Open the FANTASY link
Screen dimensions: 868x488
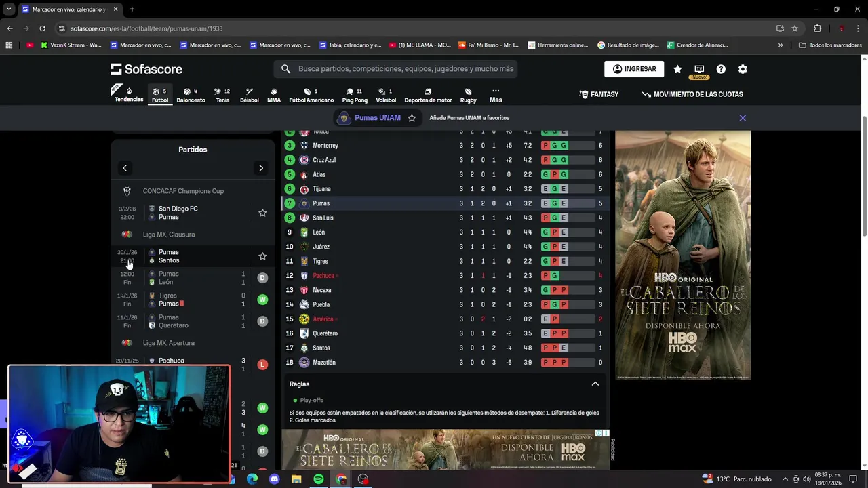pos(599,94)
